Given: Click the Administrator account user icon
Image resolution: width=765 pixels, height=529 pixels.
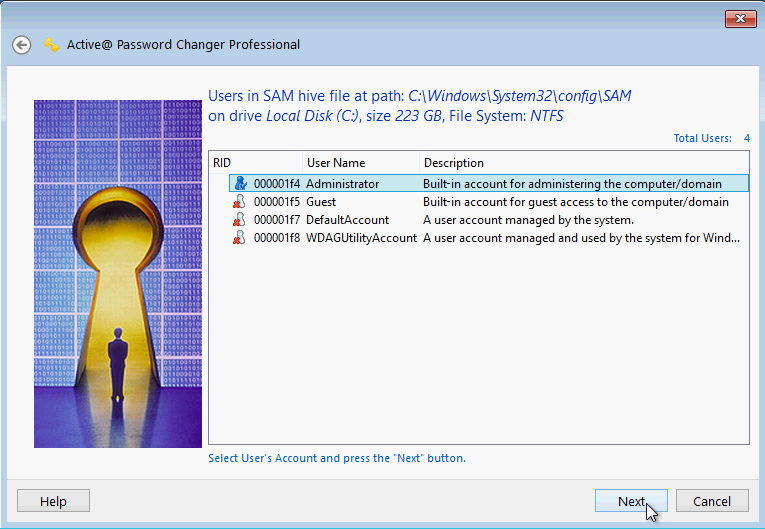Looking at the screenshot, I should [x=240, y=183].
